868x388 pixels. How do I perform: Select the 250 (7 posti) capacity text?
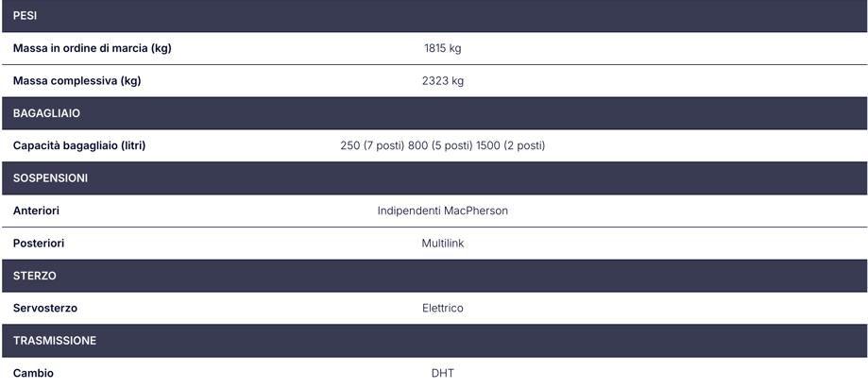click(x=372, y=145)
